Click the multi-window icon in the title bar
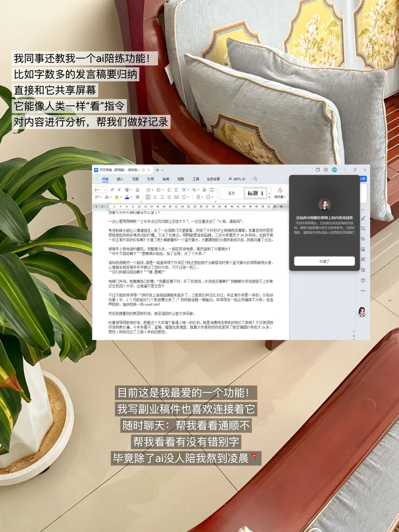This screenshot has width=399, height=532. [x=317, y=170]
